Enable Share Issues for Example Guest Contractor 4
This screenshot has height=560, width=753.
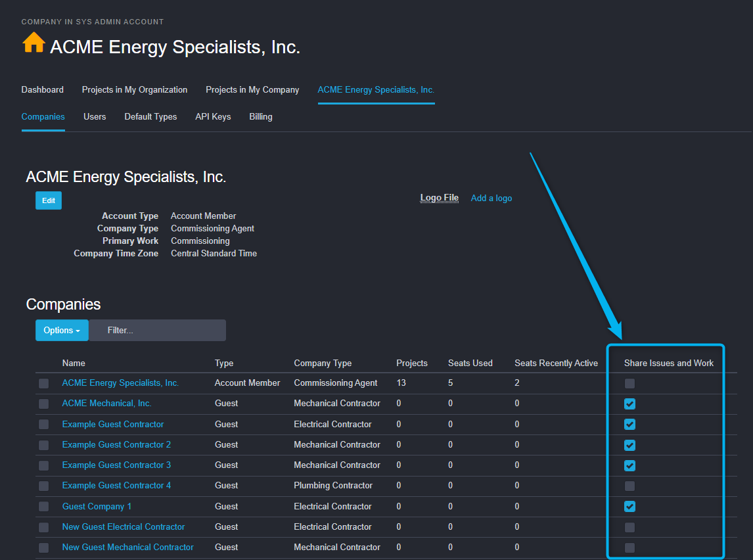[x=629, y=486]
